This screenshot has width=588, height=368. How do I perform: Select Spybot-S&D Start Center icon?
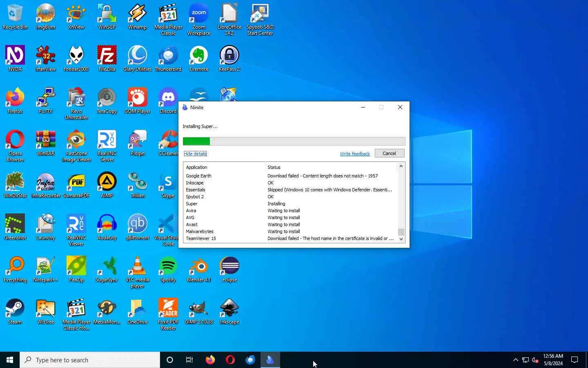click(x=260, y=20)
